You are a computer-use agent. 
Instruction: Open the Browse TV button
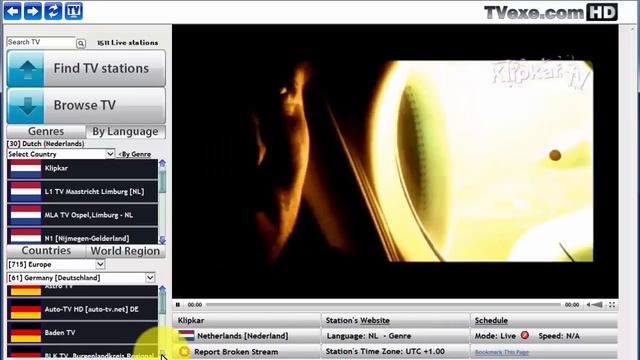click(86, 105)
